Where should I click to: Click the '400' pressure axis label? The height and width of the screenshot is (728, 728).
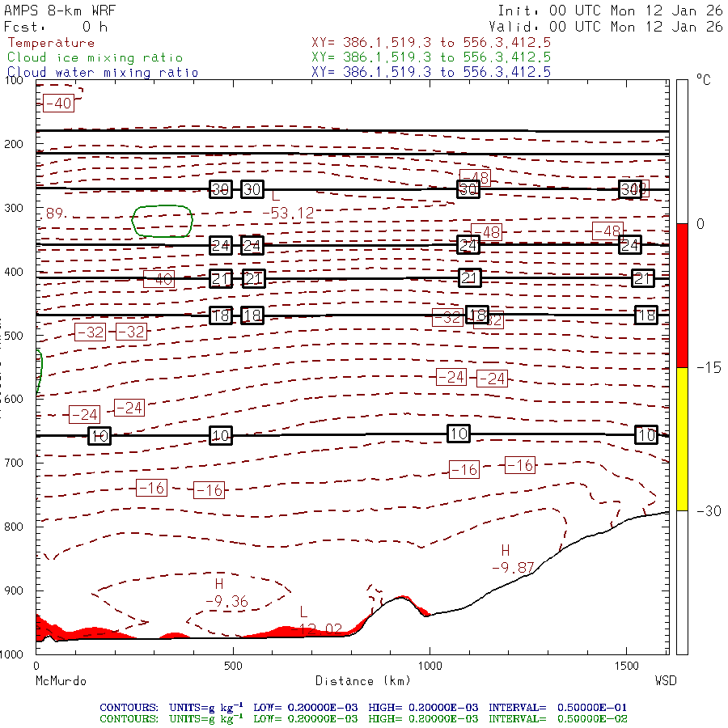point(14,272)
